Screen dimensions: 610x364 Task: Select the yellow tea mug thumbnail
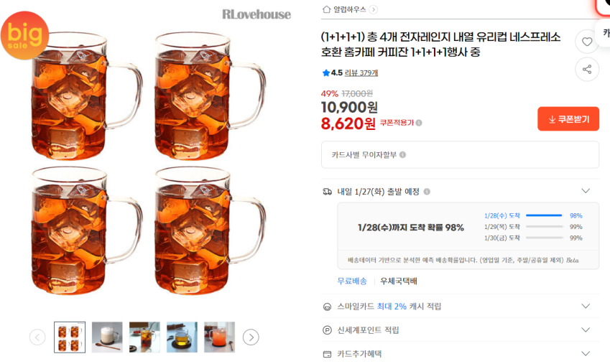pyautogui.click(x=182, y=337)
